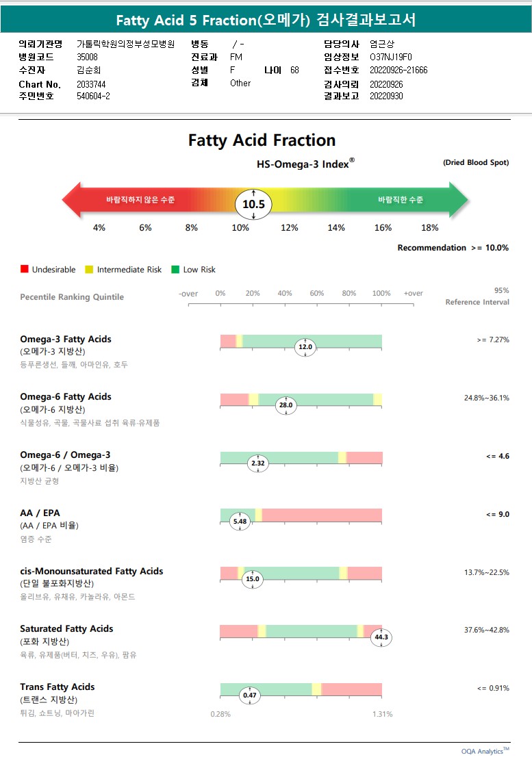Image resolution: width=532 pixels, height=768 pixels.
Task: Click the cis-Monounsaturated 15.0 value marker
Action: pyautogui.click(x=253, y=579)
